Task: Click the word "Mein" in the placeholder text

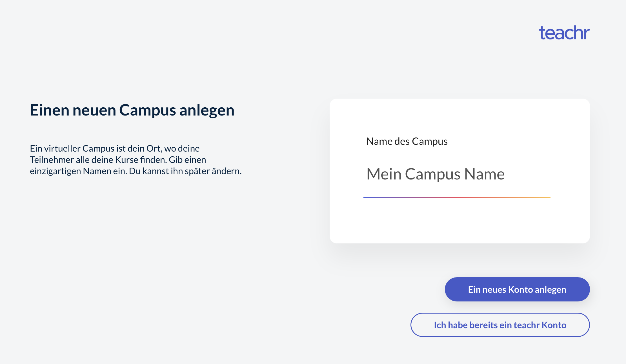Action: 384,174
